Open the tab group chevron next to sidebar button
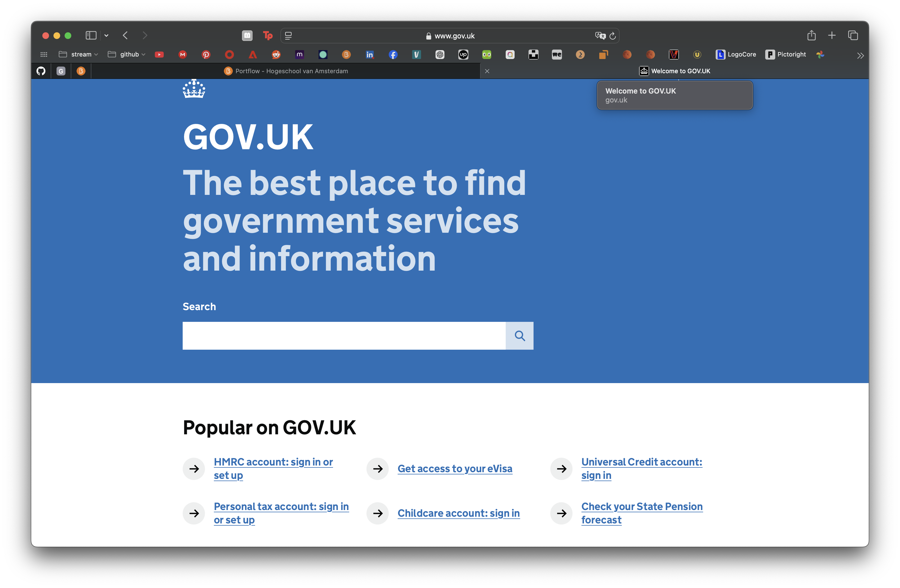Screen dimensions: 900x588 point(107,36)
